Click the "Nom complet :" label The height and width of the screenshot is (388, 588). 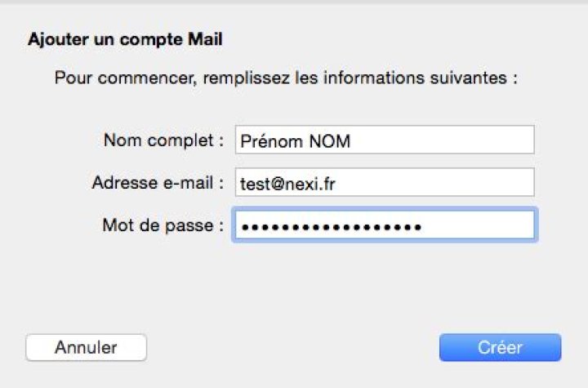click(163, 140)
